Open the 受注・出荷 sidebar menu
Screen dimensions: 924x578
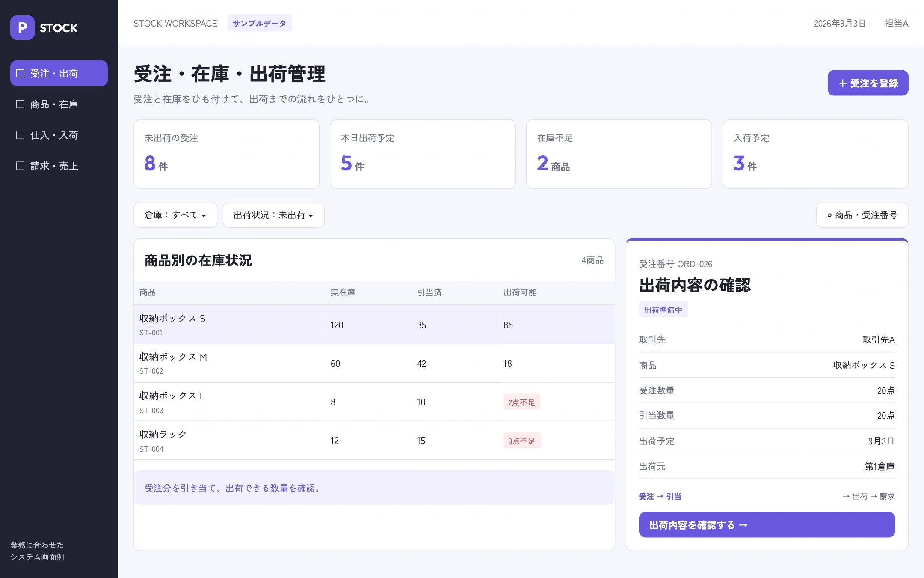pyautogui.click(x=59, y=73)
